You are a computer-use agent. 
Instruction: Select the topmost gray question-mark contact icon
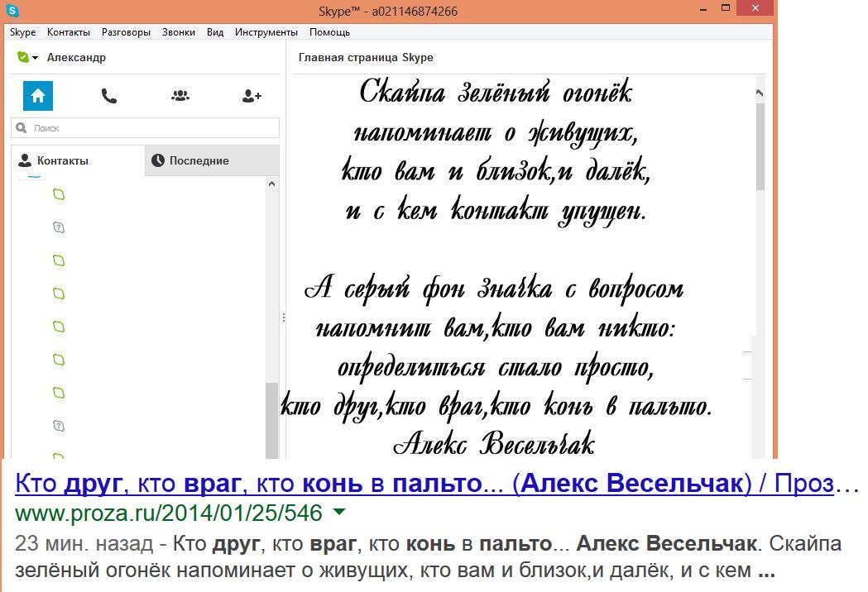(59, 227)
